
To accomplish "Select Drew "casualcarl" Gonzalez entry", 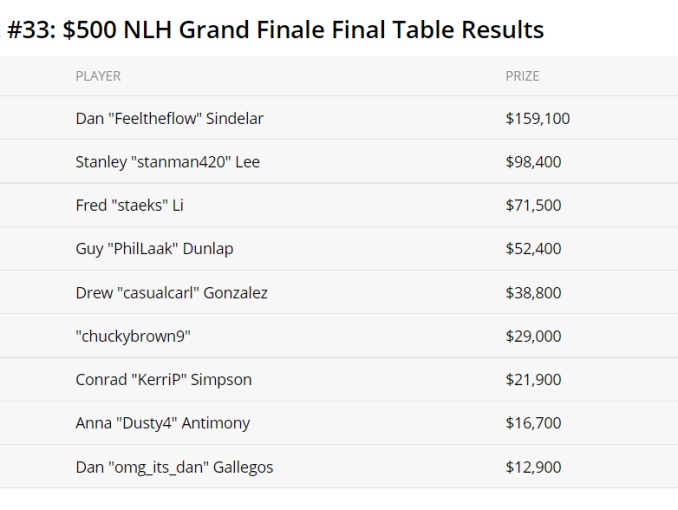I will coord(171,293).
